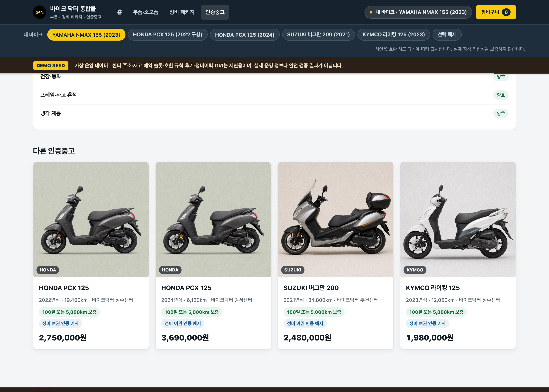
Task: Click warranty badge on SUZUKI 버그만 200 card
Action: coord(314,312)
